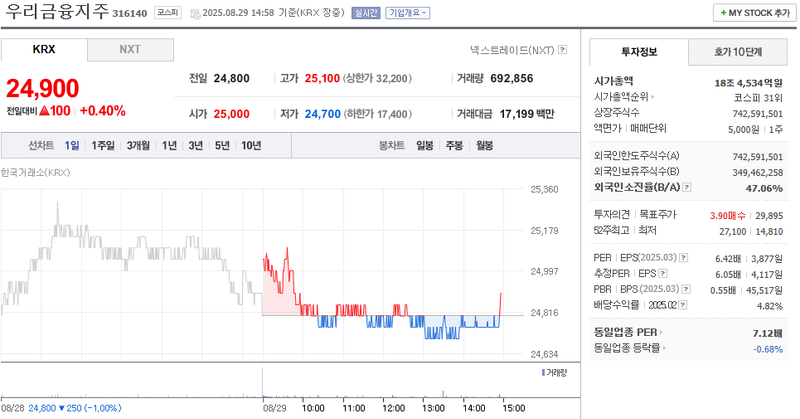Show the 주봉 candlestick chart
Image resolution: width=800 pixels, height=419 pixels.
click(454, 146)
